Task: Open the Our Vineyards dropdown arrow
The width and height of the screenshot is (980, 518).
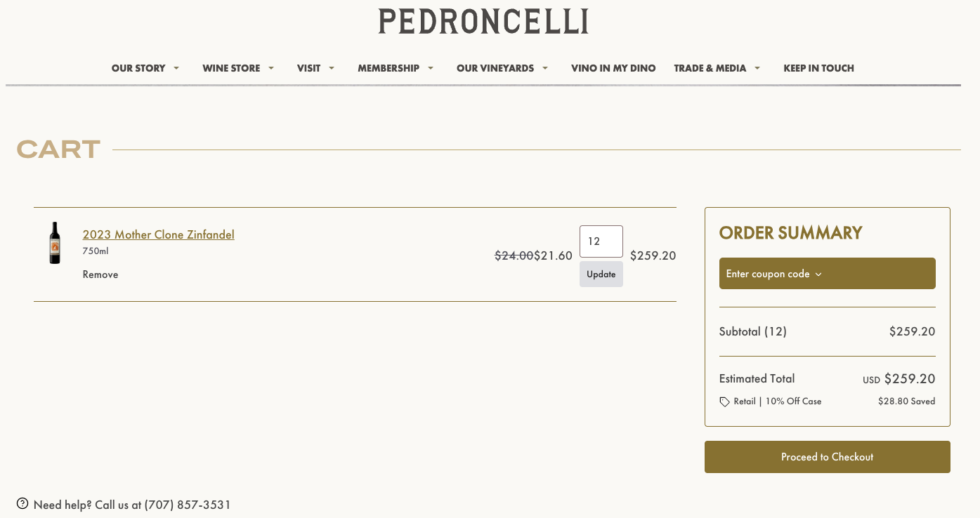Action: point(545,68)
